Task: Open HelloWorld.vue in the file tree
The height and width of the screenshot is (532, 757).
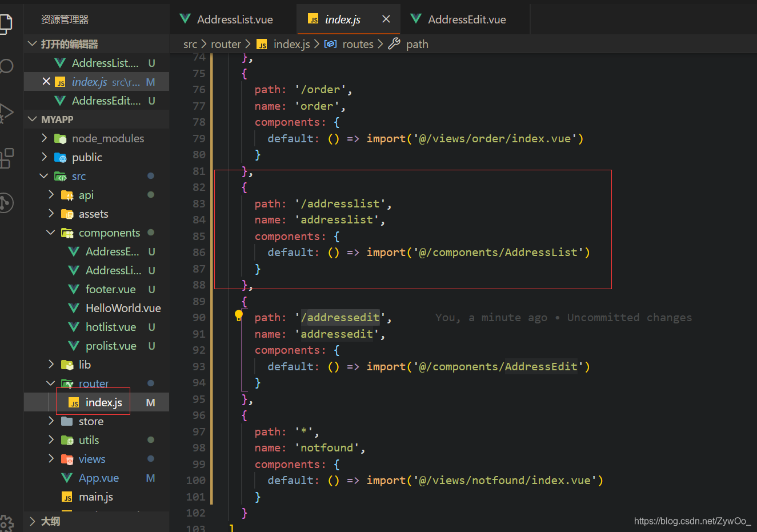Action: [97, 308]
